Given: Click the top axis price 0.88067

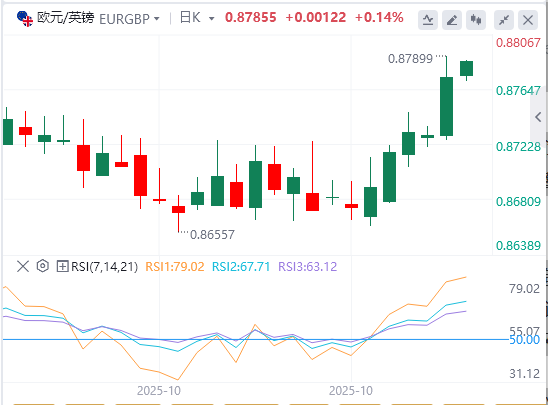Looking at the screenshot, I should tap(518, 43).
